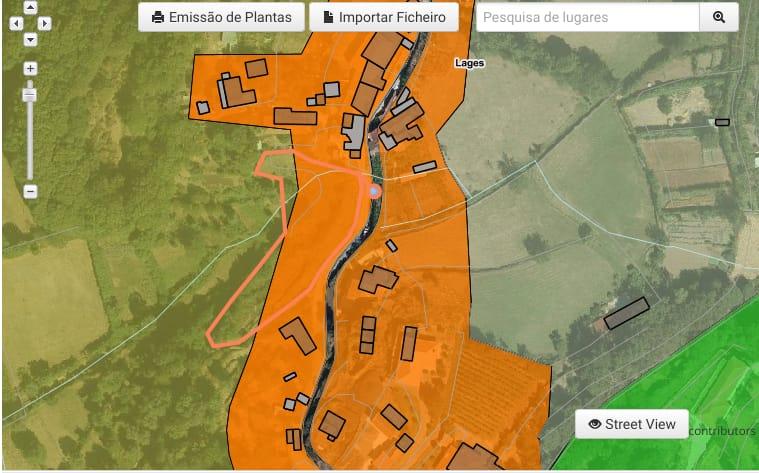Click the eye icon on Street View
The image size is (759, 473).
(594, 424)
